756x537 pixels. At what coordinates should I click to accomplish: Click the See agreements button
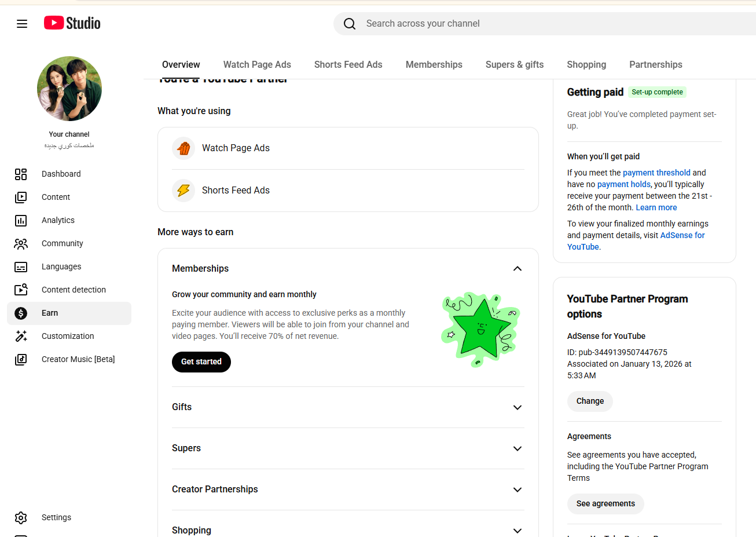pyautogui.click(x=605, y=503)
